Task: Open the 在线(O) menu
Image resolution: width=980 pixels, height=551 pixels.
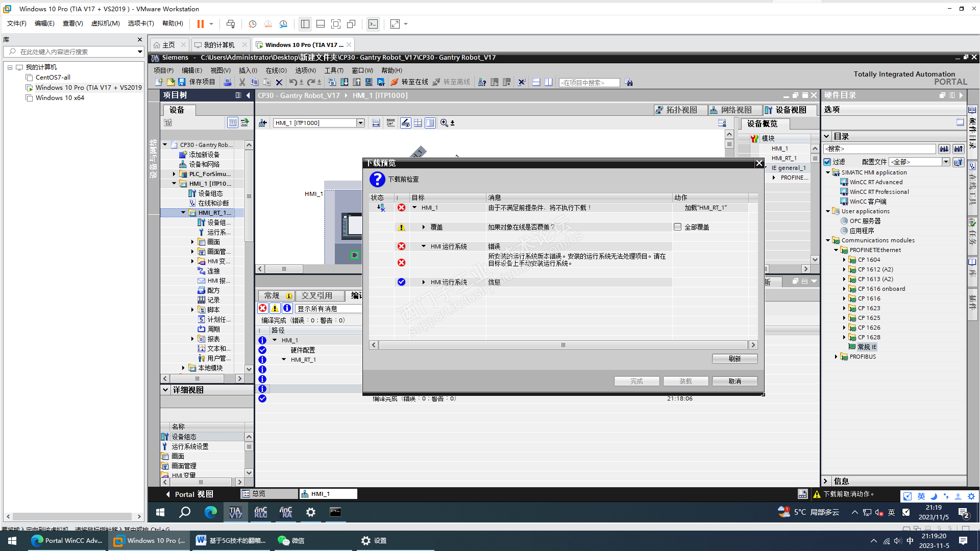Action: 276,70
